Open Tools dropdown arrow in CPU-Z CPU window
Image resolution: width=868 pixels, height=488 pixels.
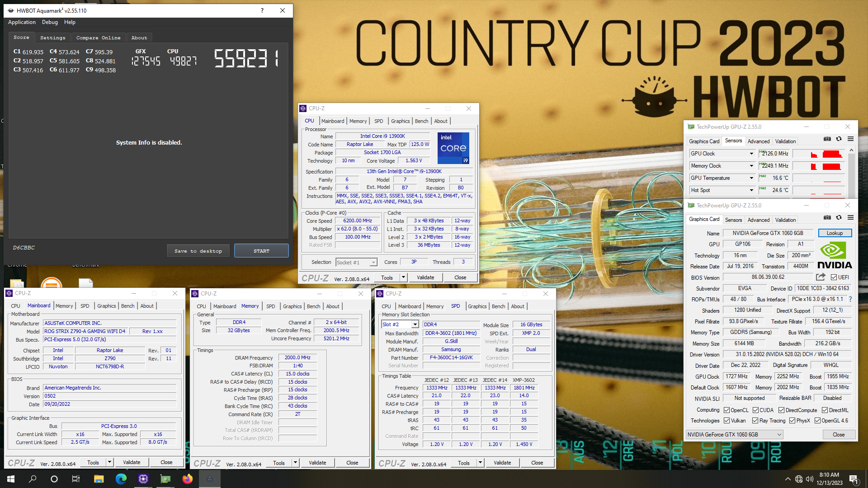tap(403, 277)
